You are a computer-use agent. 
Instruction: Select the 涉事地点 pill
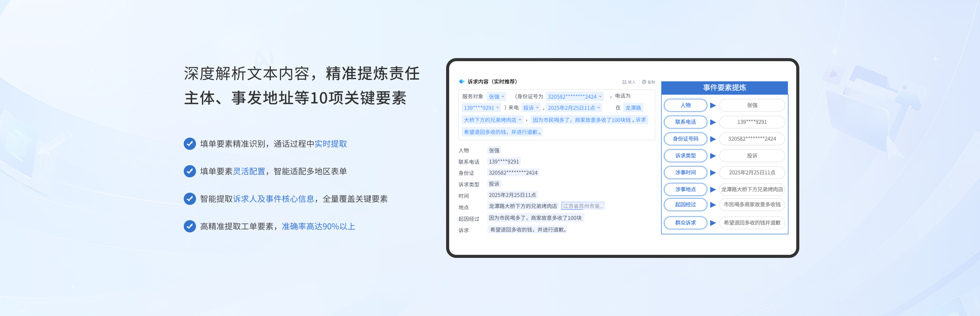tap(685, 189)
